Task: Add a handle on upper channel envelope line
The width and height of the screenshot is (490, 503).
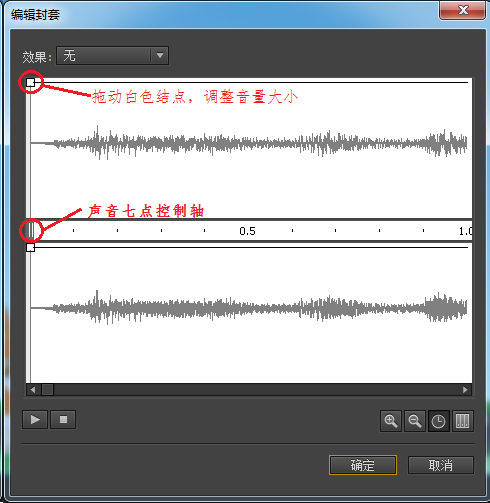Action: (x=251, y=82)
